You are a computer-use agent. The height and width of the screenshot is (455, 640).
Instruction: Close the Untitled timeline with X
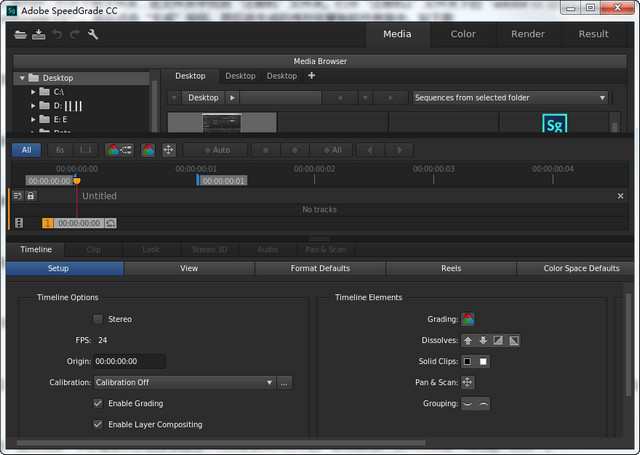pyautogui.click(x=620, y=196)
